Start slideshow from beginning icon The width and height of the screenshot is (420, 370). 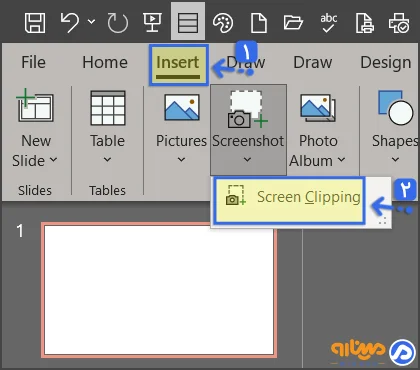[152, 22]
